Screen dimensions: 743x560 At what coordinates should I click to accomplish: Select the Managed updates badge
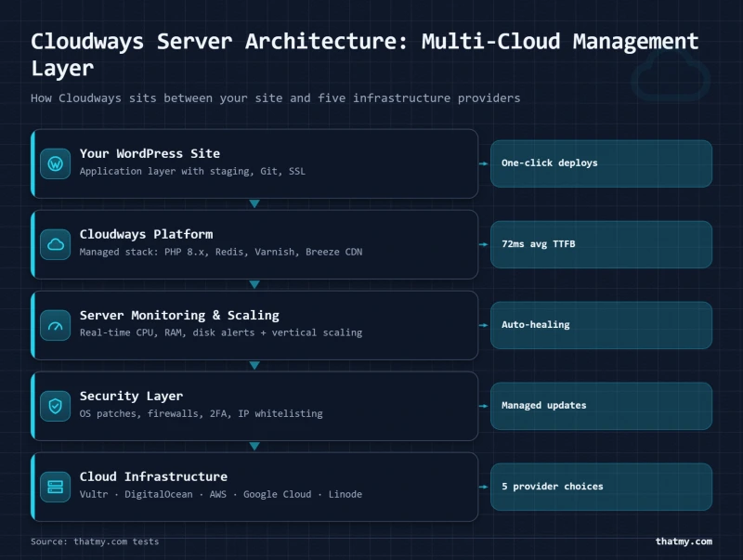601,406
